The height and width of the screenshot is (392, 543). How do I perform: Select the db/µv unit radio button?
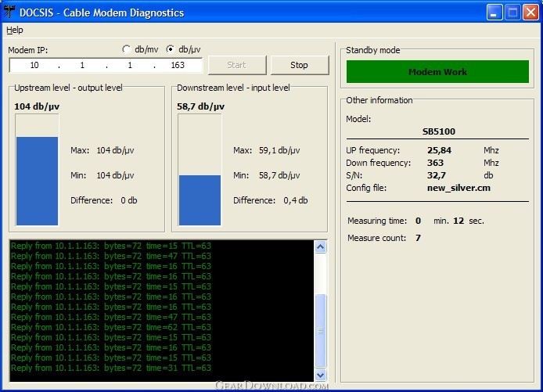[x=170, y=49]
